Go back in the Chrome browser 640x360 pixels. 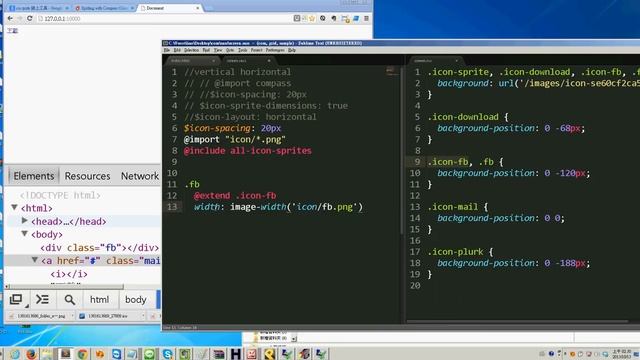pos(10,18)
